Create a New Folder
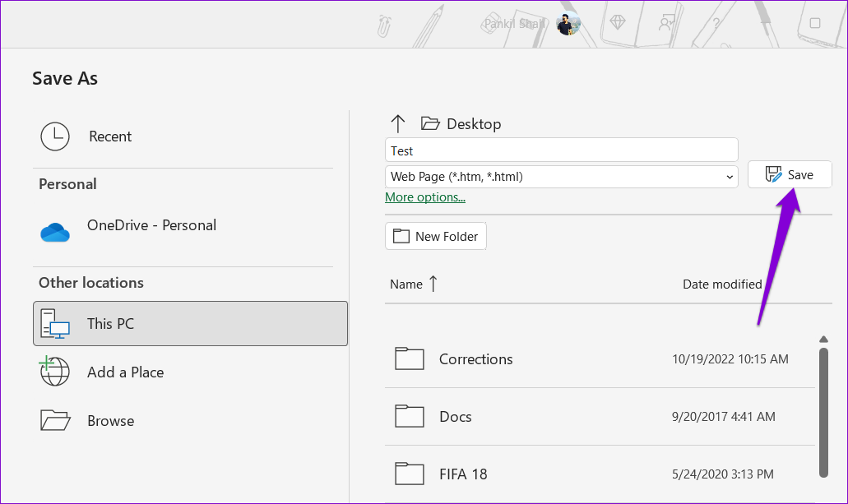 [436, 236]
